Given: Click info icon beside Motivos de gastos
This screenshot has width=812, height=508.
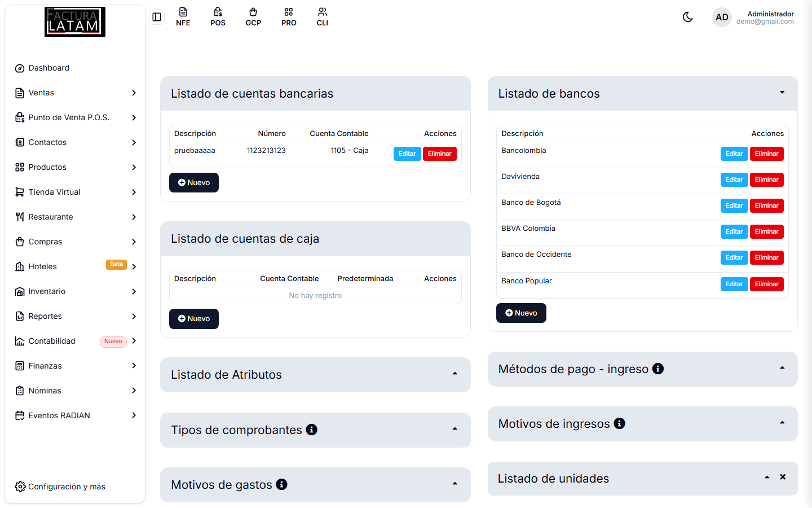Looking at the screenshot, I should [x=282, y=484].
